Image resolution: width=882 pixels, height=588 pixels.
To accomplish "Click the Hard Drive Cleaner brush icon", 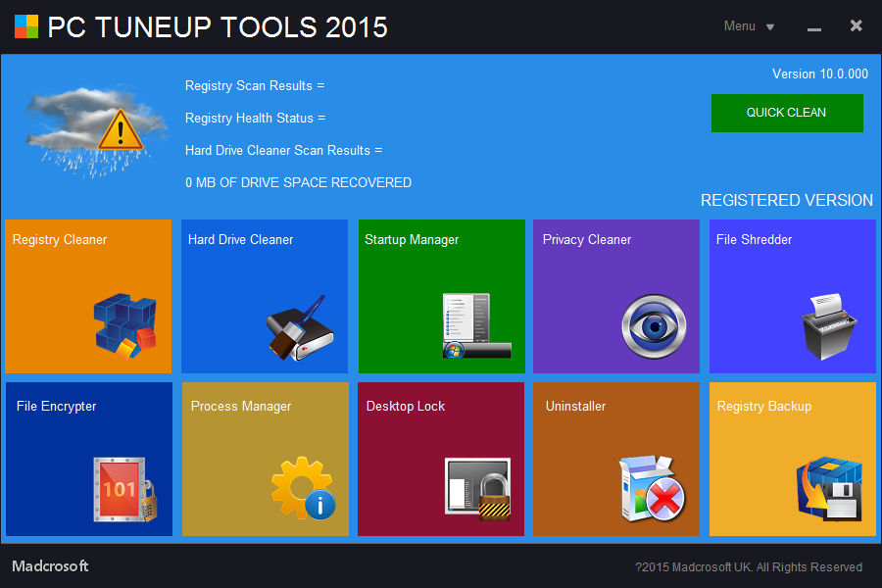I will pyautogui.click(x=300, y=327).
